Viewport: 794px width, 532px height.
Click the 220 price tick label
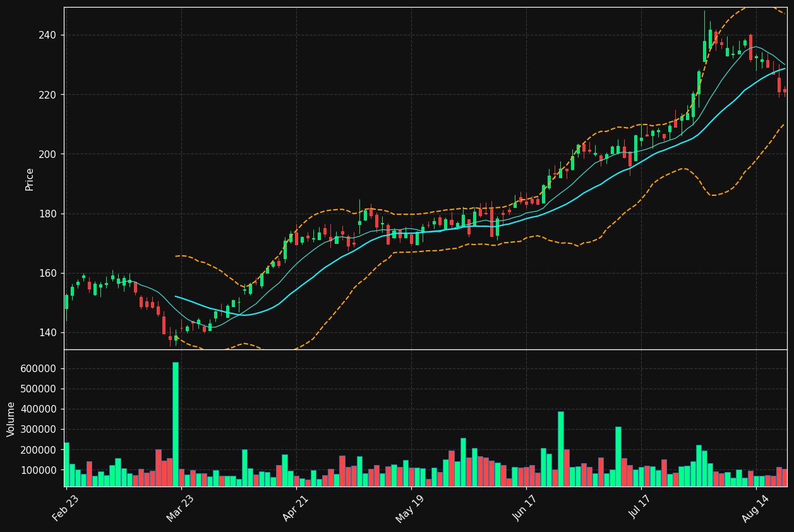click(x=48, y=95)
